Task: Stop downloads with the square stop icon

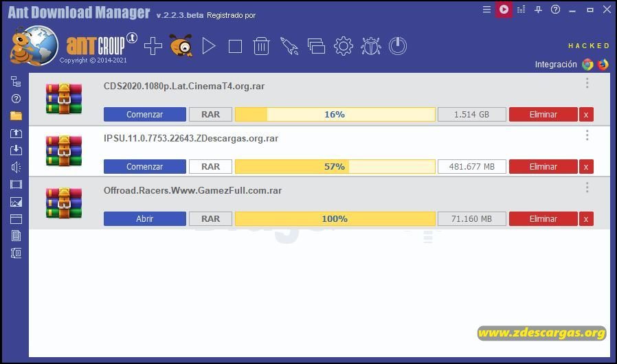Action: pyautogui.click(x=235, y=46)
